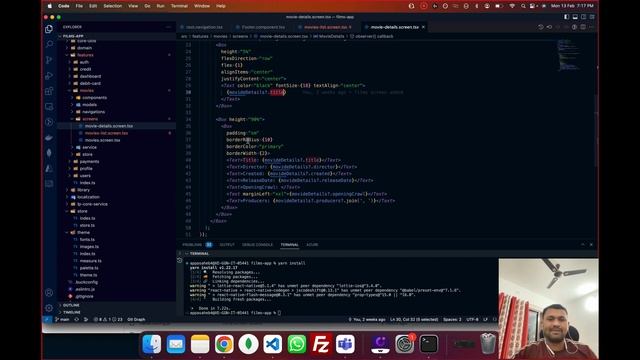Open movies.screen.tsx in explorer
The width and height of the screenshot is (640, 360).
point(116,140)
